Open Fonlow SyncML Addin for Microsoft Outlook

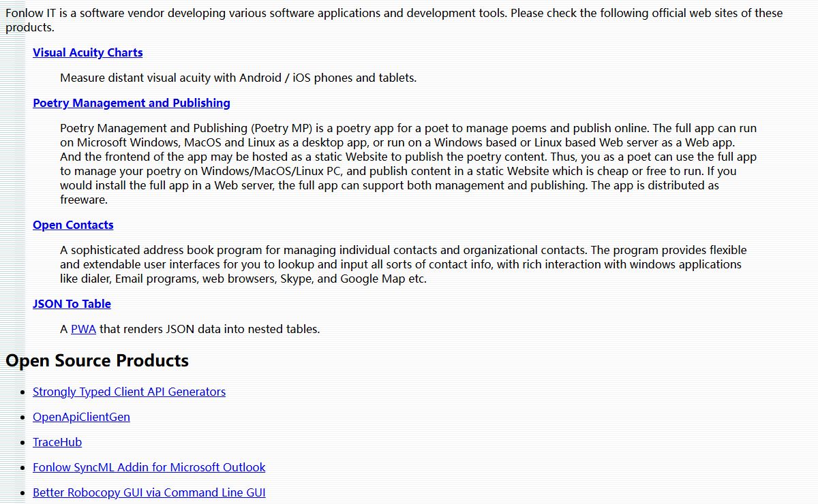(149, 467)
